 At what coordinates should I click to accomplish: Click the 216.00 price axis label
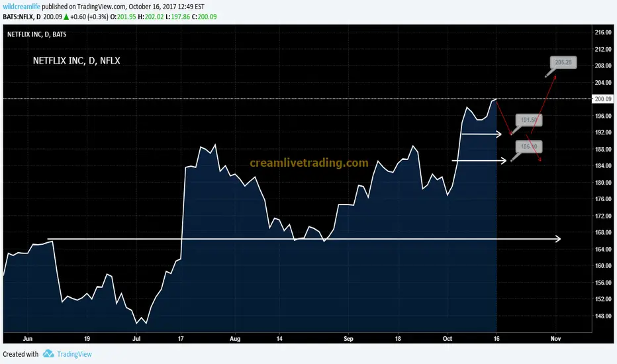coord(603,32)
